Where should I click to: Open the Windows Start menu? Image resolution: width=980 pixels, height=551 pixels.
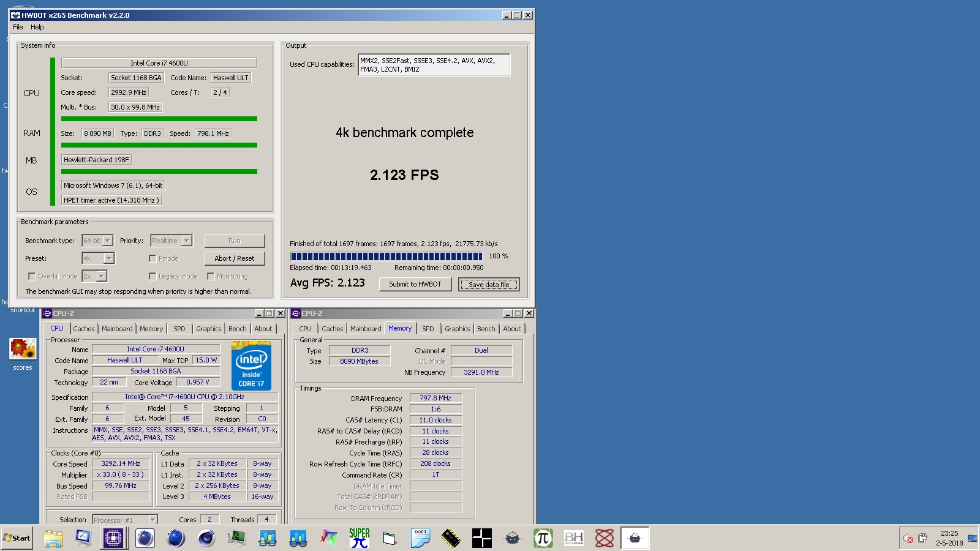17,538
